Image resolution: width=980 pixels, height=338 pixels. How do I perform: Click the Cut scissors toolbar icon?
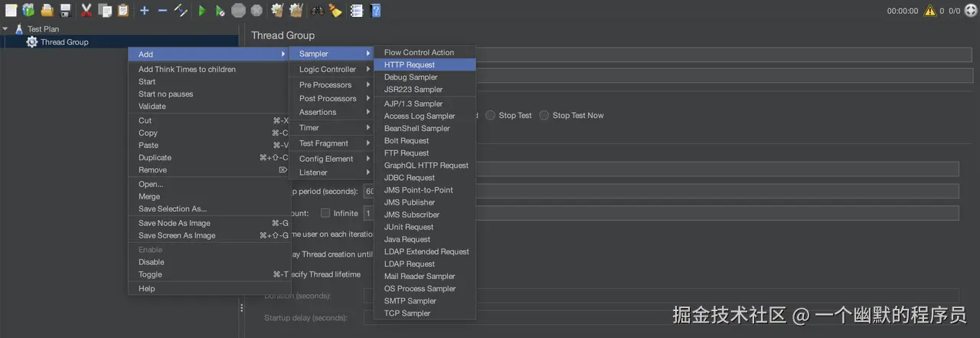click(87, 11)
